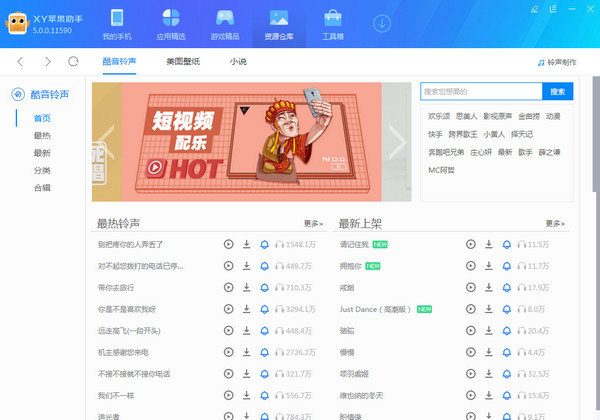Select 分类 in the left sidebar
600x420 pixels.
click(x=42, y=170)
